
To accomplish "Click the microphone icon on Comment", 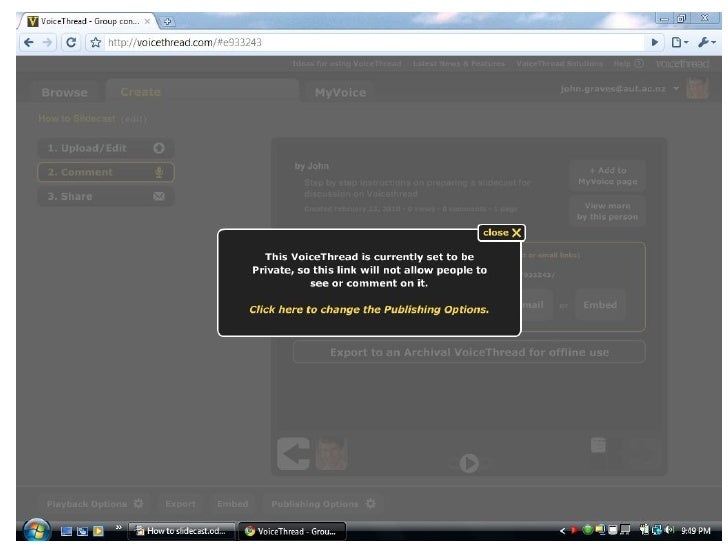I will coord(159,172).
